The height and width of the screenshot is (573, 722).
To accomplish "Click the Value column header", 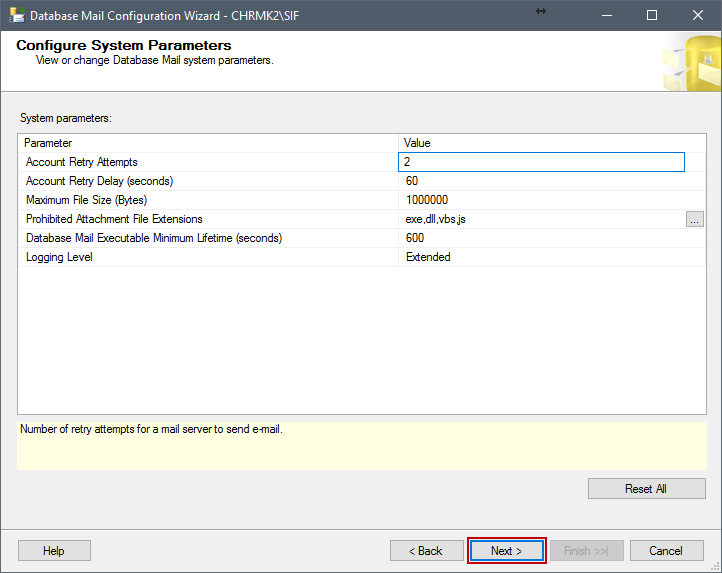I will click(x=552, y=143).
